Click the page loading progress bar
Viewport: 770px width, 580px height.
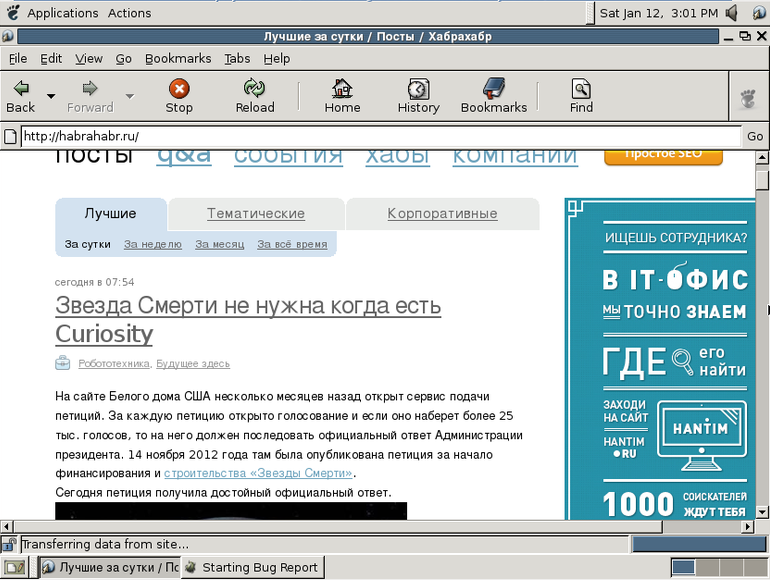(x=699, y=544)
